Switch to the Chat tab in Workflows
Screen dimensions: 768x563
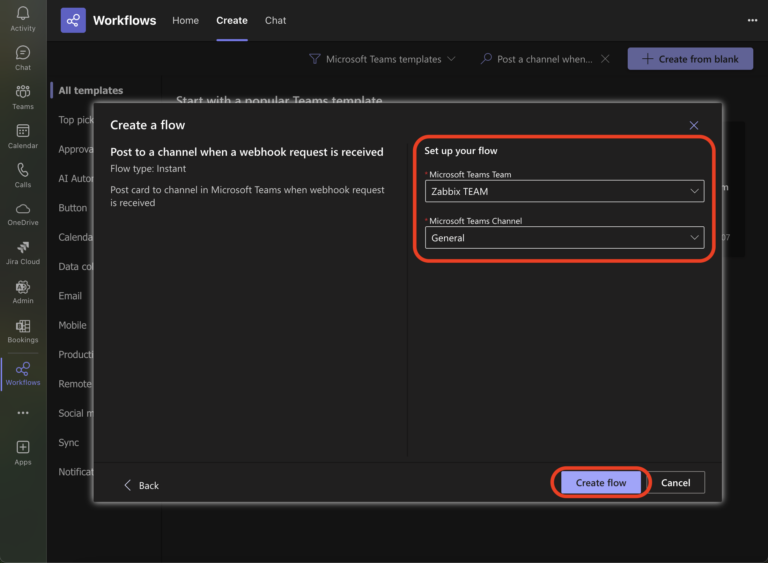pyautogui.click(x=275, y=20)
